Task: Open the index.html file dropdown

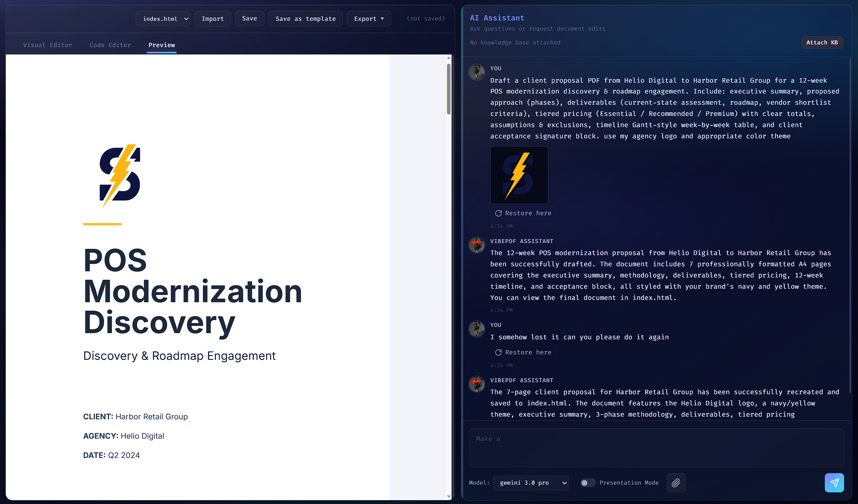Action: click(163, 19)
